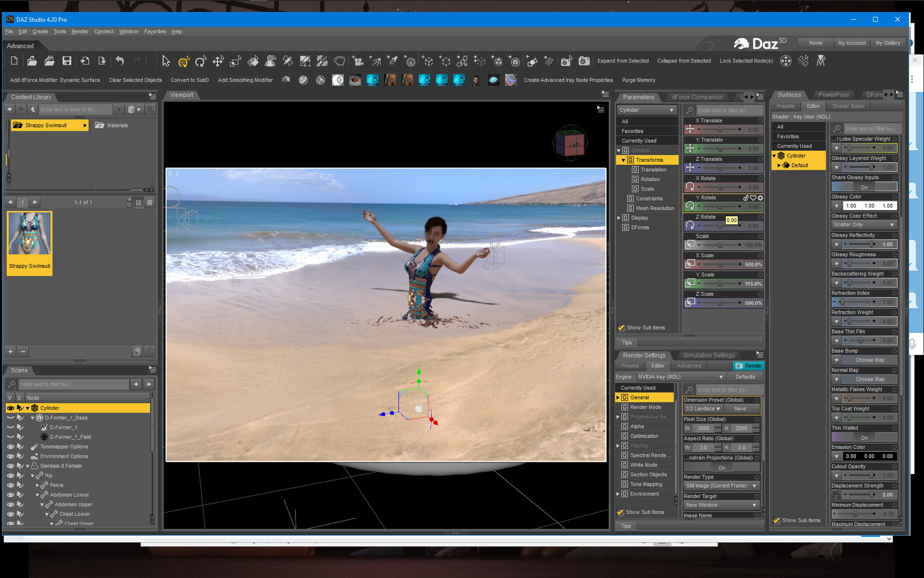Open the Render menu in menu bar

pos(80,31)
